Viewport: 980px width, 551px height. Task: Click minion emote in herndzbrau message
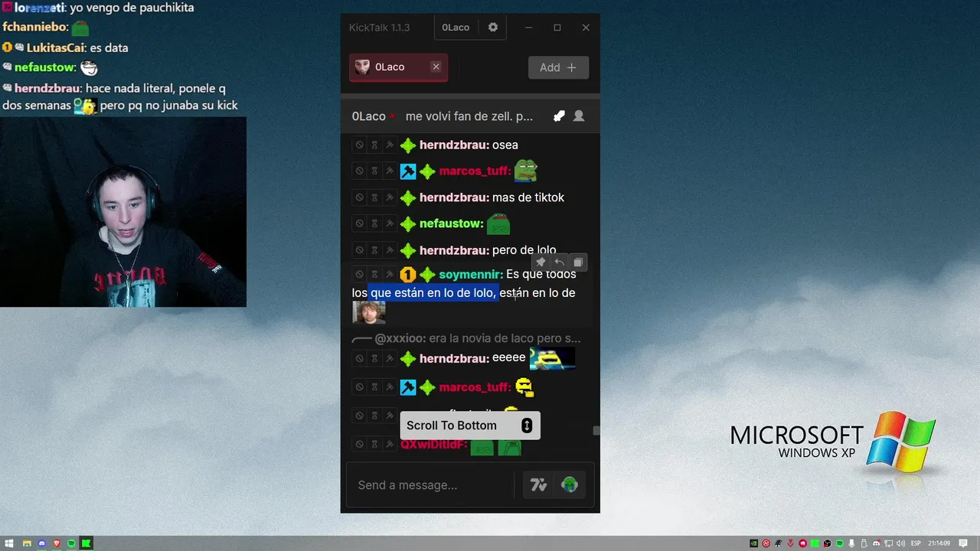552,358
